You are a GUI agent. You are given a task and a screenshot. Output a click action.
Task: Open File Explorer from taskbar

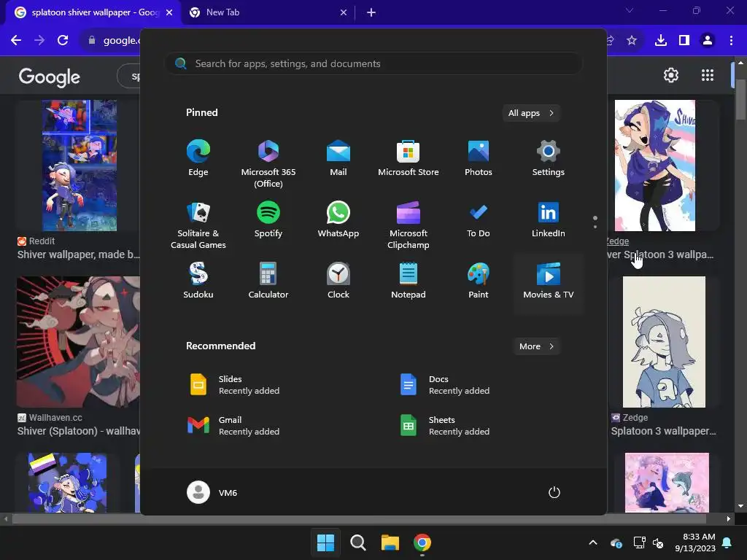[x=390, y=542]
